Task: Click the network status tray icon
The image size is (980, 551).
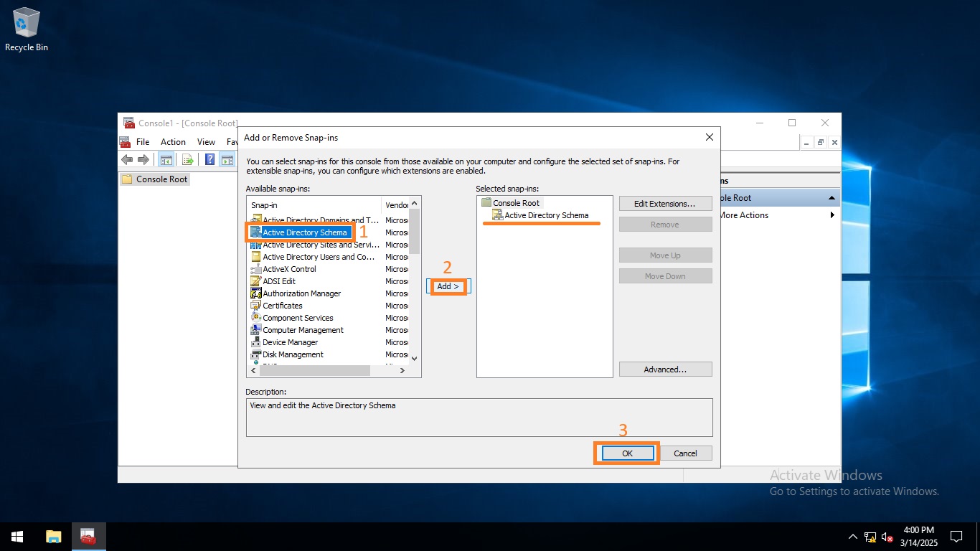Action: click(x=870, y=537)
